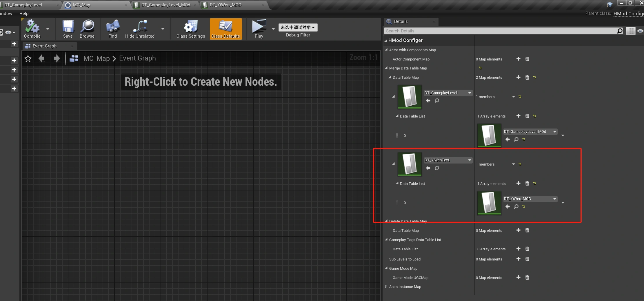Screen dimensions: 644x301
Task: Add element to Merge Data Table Map
Action: [x=519, y=77]
